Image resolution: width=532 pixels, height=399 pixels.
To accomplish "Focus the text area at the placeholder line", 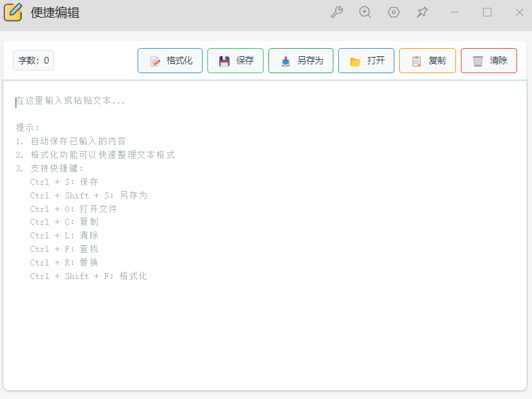I will pos(70,101).
